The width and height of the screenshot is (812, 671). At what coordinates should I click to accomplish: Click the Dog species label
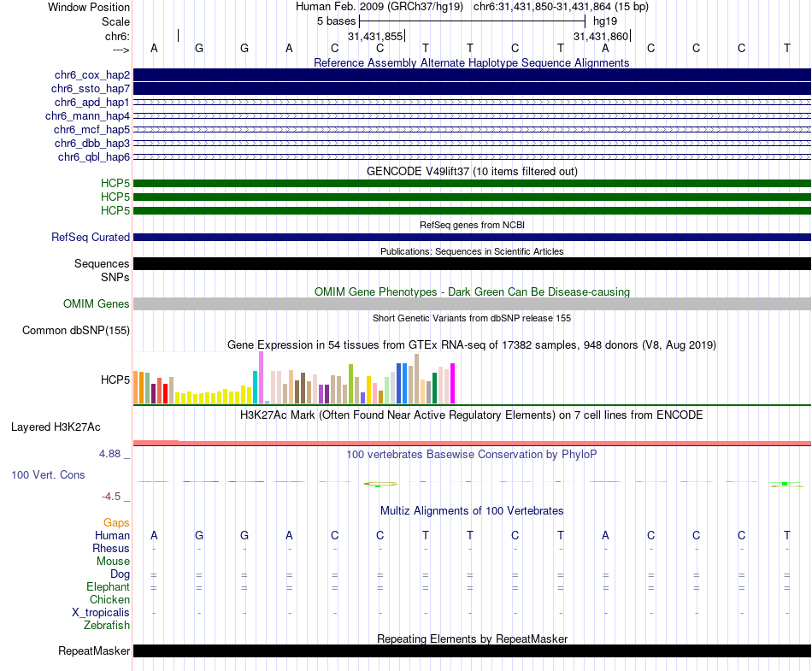pos(120,574)
